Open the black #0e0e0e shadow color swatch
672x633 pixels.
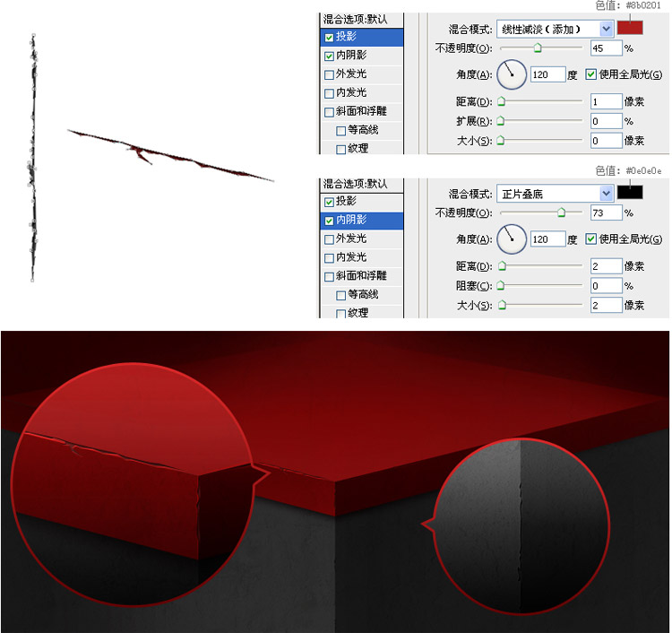tap(630, 193)
